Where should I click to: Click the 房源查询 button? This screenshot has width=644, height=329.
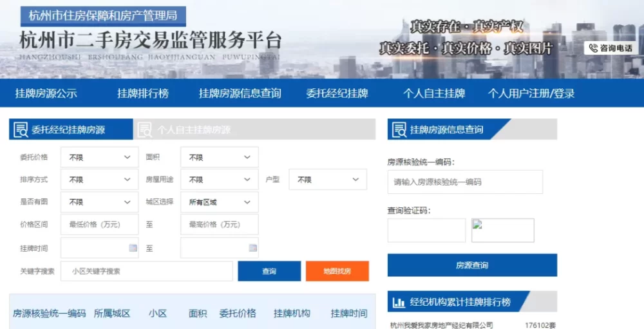(472, 265)
